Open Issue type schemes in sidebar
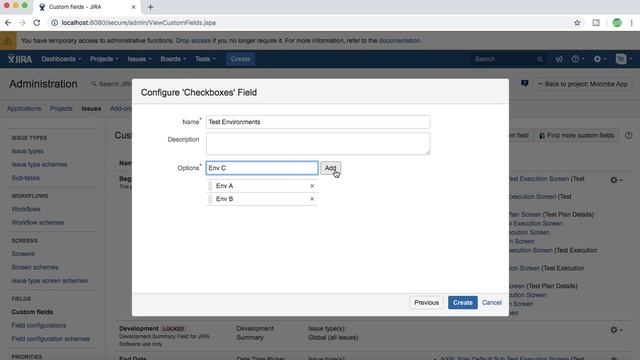Image resolution: width=640 pixels, height=360 pixels. pos(39,164)
